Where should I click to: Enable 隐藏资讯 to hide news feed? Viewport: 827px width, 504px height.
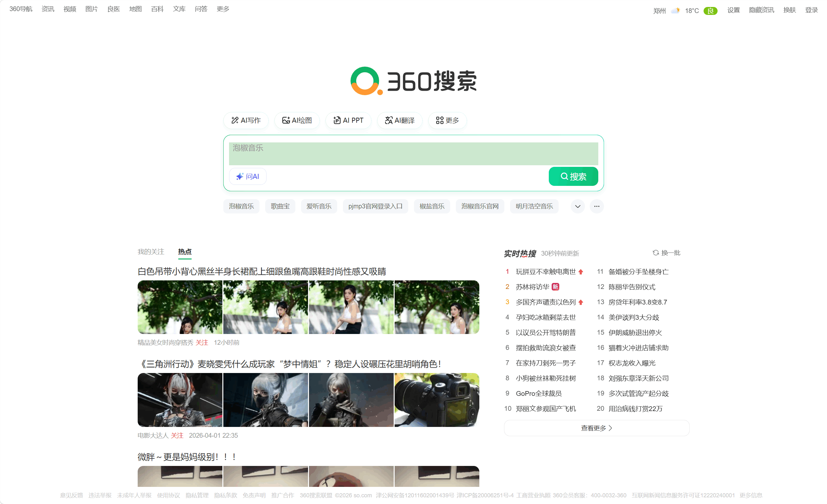pyautogui.click(x=761, y=10)
